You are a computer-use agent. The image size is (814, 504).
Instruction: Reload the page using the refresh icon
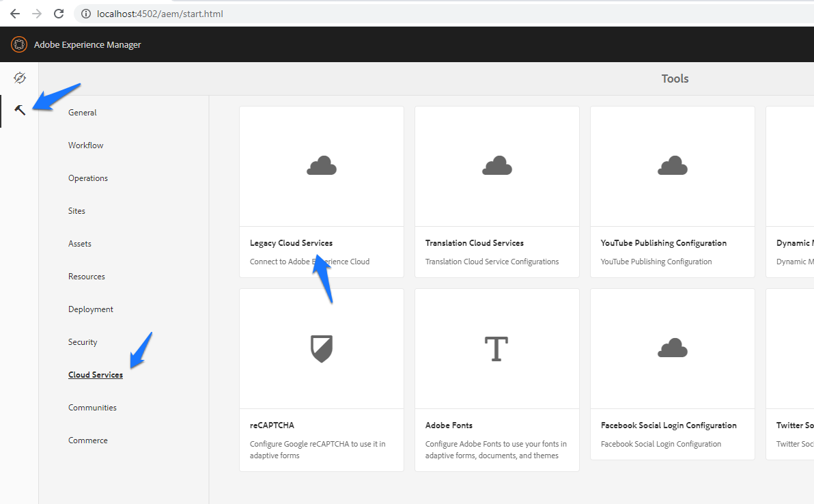[x=59, y=13]
